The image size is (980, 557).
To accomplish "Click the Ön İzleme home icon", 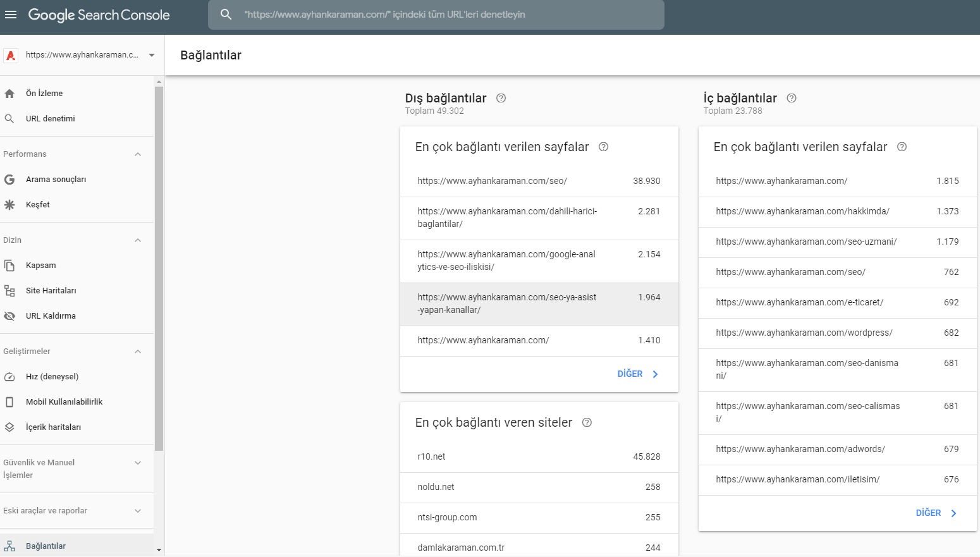I will (x=9, y=94).
